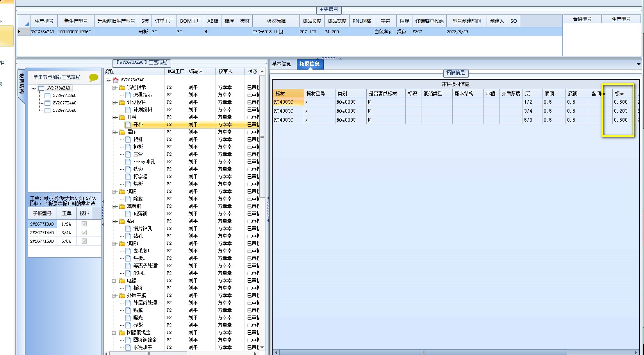Click the 工艺流程 tree scroll-down arrow
This screenshot has height=355, width=644.
[x=262, y=347]
